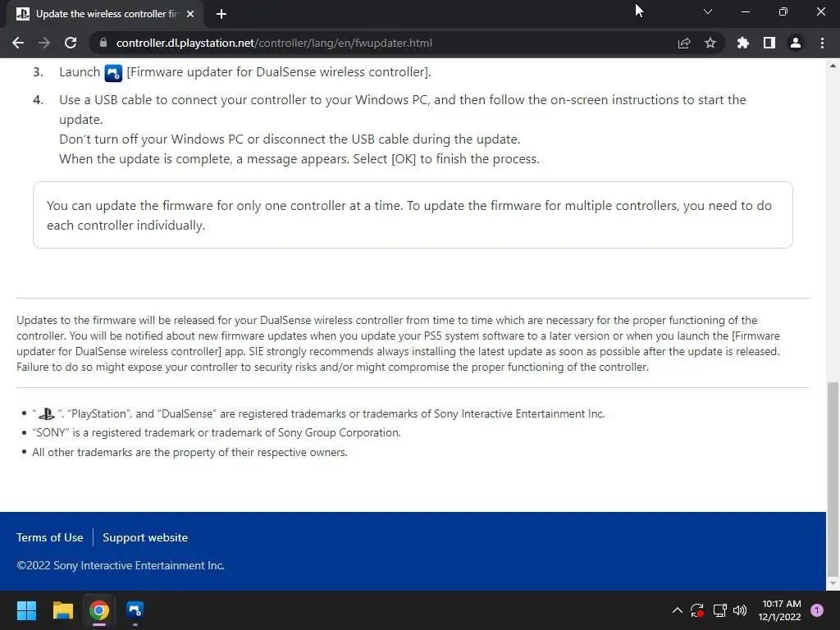Go back to the previous page

[18, 43]
